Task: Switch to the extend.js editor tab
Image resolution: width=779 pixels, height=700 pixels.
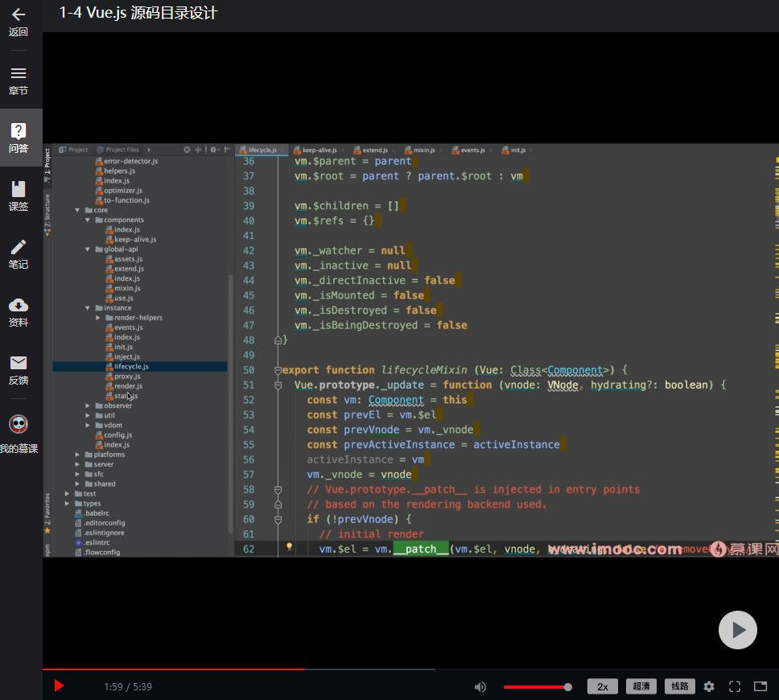Action: tap(374, 150)
